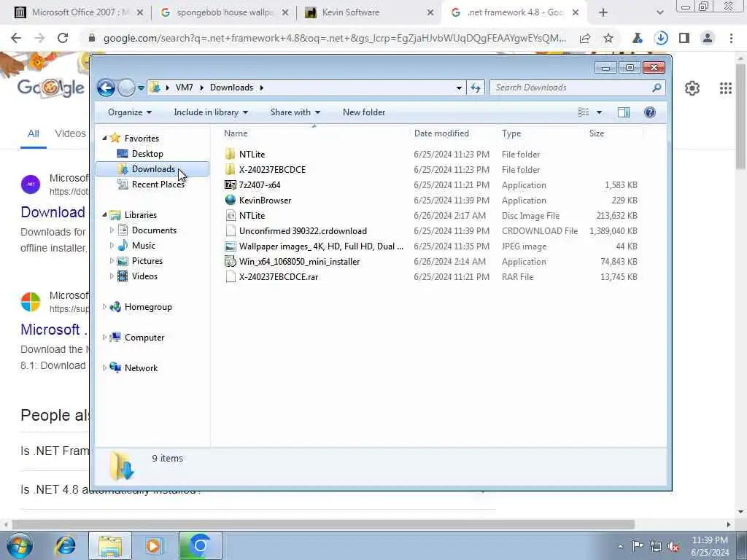Toggle the preview pane
747x560 pixels.
tap(624, 112)
